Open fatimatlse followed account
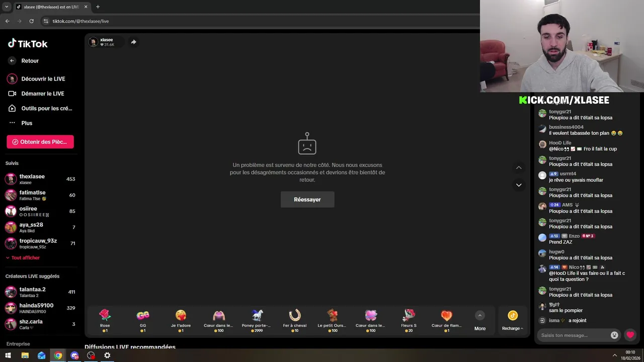The height and width of the screenshot is (362, 644). (40, 195)
